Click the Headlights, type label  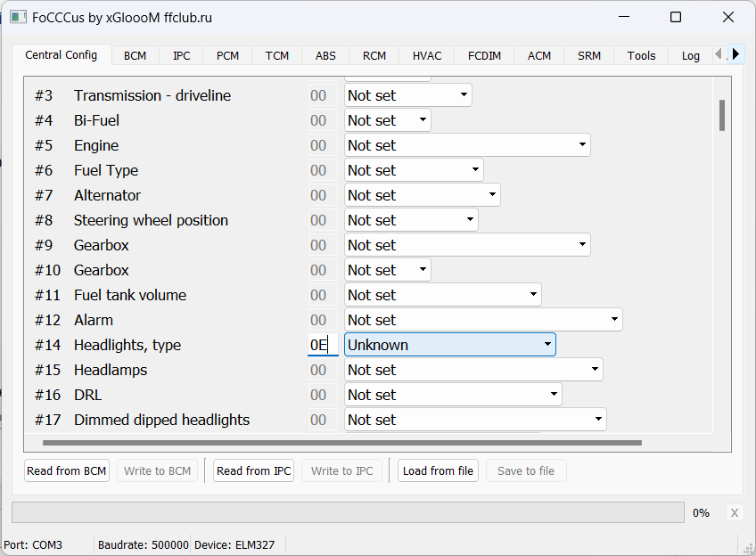127,345
